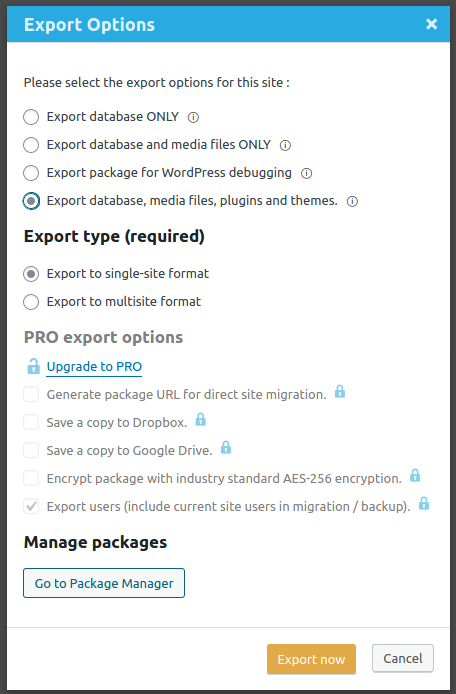
Task: Click lock icon next to Google Drive option
Action: pyautogui.click(x=226, y=447)
